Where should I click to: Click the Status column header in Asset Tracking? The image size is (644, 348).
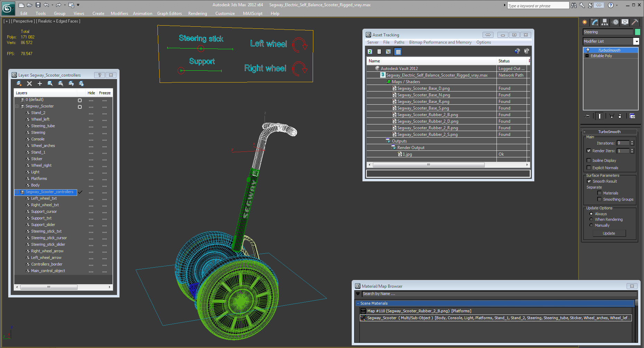(x=512, y=61)
